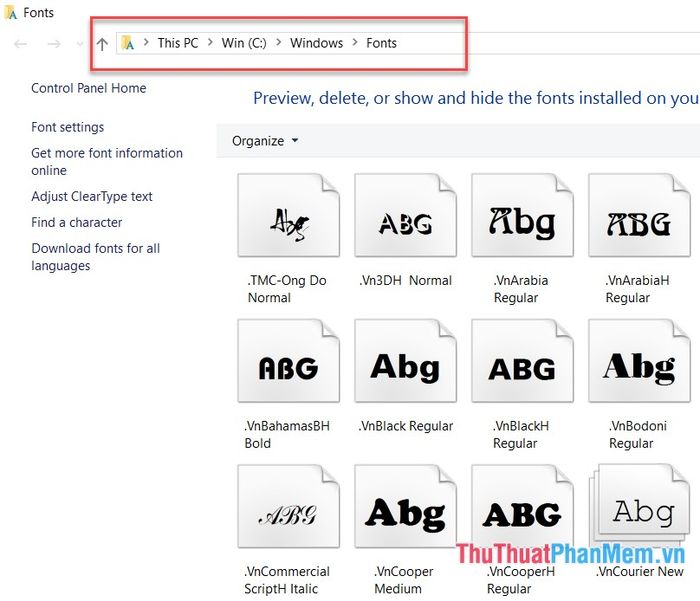Open Adjust ClearType text link
Image resolution: width=700 pixels, height=601 pixels.
pos(92,196)
